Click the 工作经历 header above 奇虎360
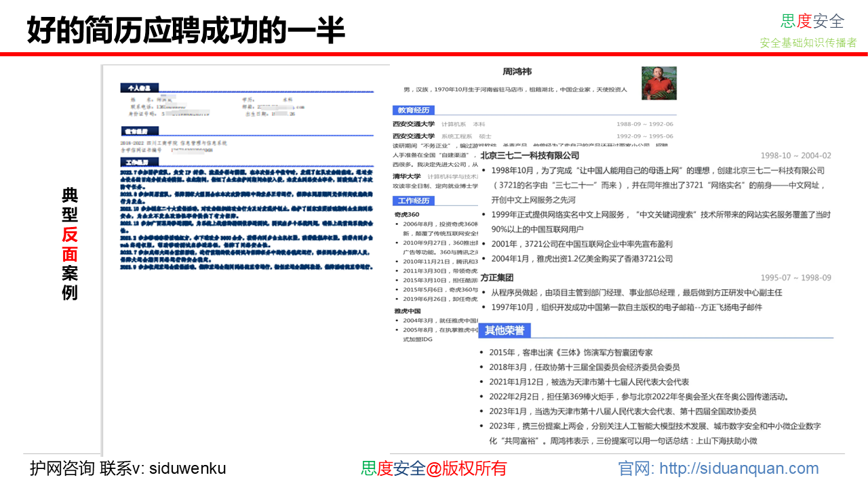 pos(413,201)
